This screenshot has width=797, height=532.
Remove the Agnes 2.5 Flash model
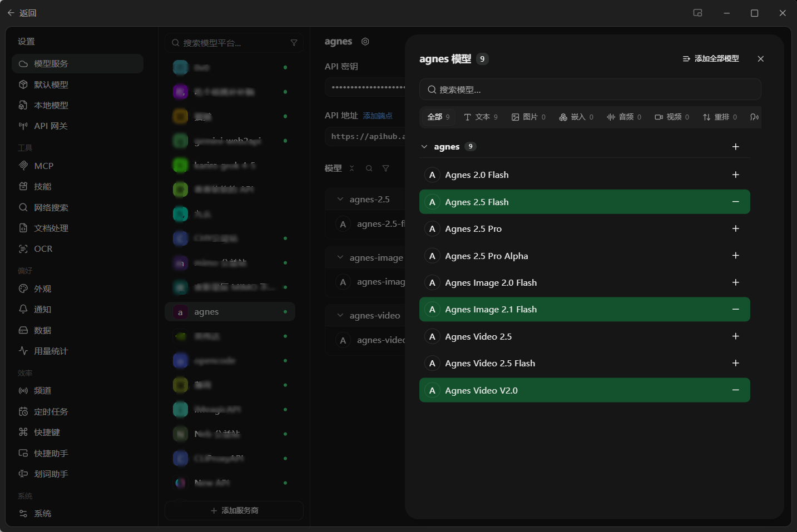click(736, 202)
